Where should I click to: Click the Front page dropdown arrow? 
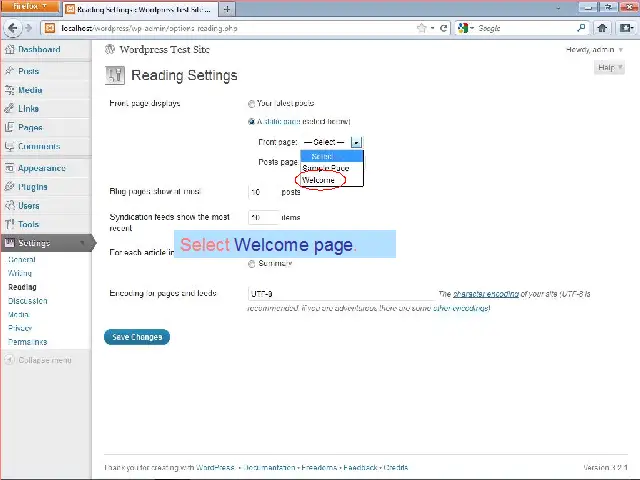coord(356,142)
